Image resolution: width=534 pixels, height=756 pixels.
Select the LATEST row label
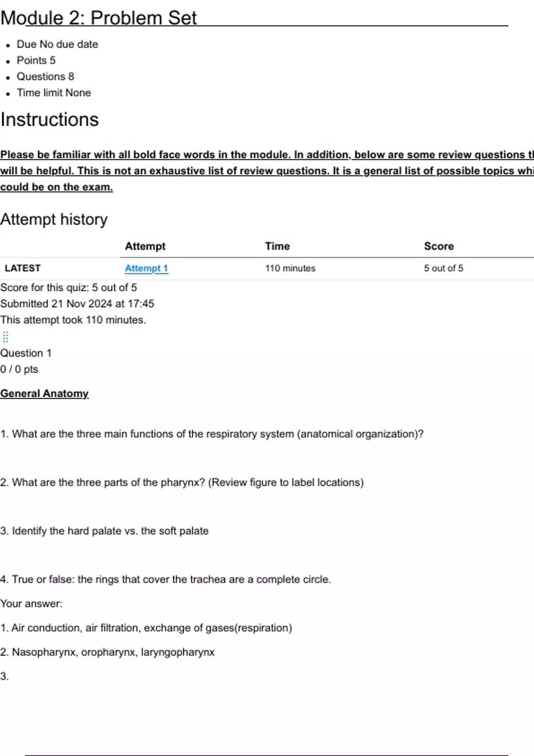coord(23,268)
